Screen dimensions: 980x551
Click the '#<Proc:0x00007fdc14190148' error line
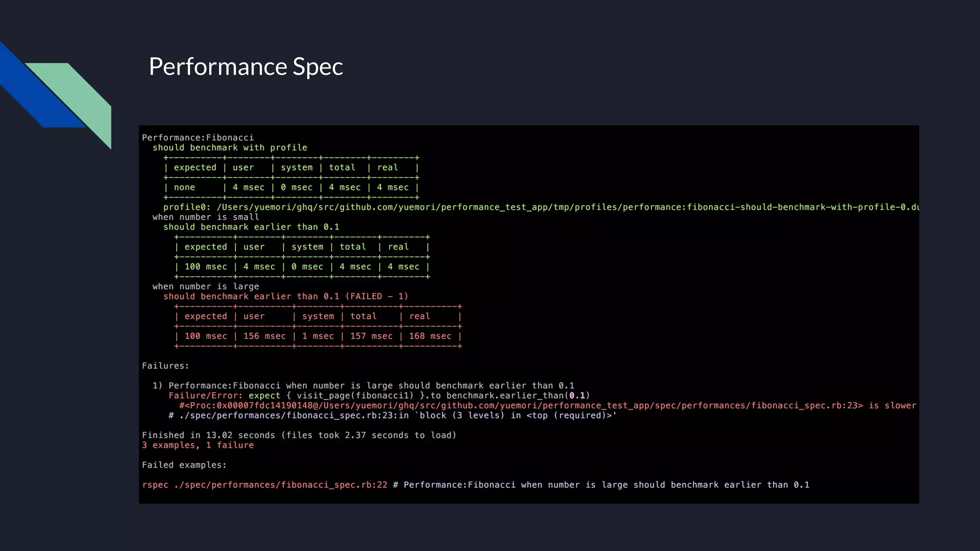pos(548,406)
